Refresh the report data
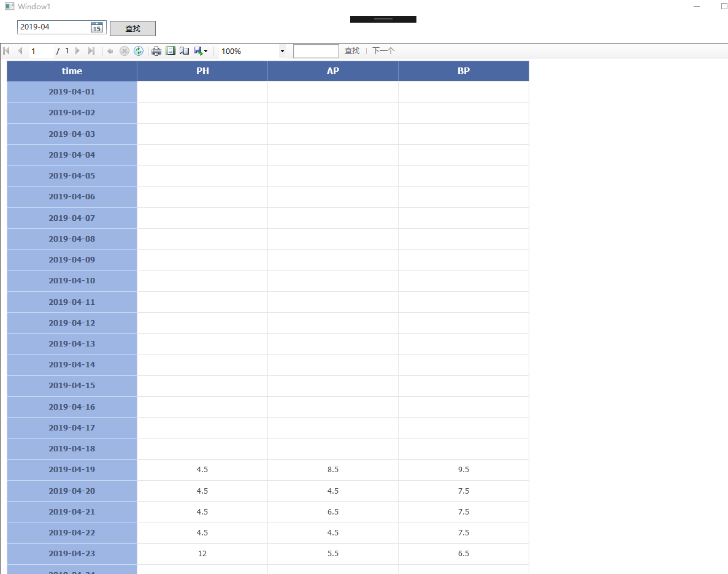 click(x=138, y=51)
